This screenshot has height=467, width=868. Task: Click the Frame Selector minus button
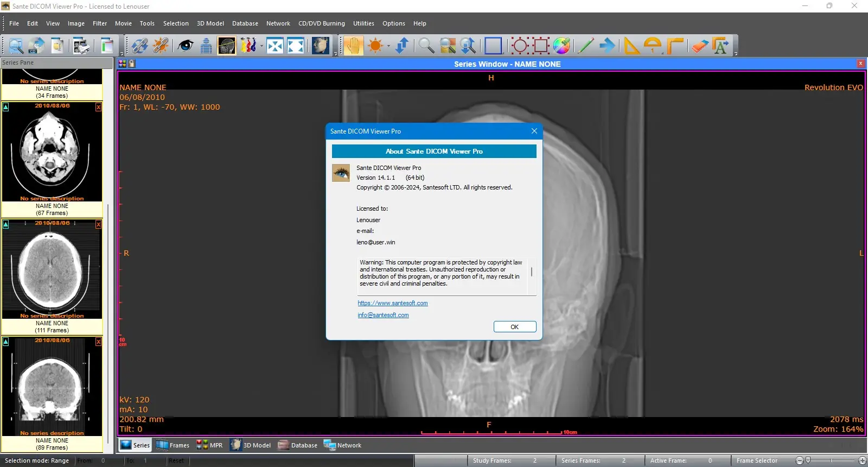coord(799,460)
